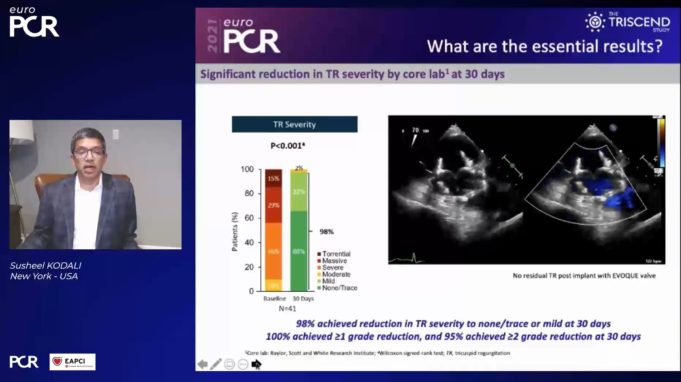681x382 pixels.
Task: Click "No residual TR post implant" caption
Action: [584, 276]
